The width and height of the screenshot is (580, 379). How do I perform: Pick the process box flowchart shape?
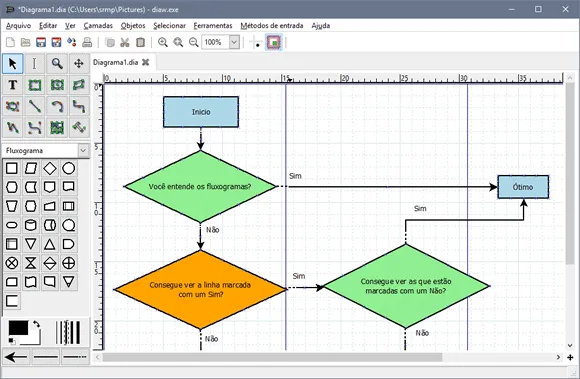[x=12, y=168]
